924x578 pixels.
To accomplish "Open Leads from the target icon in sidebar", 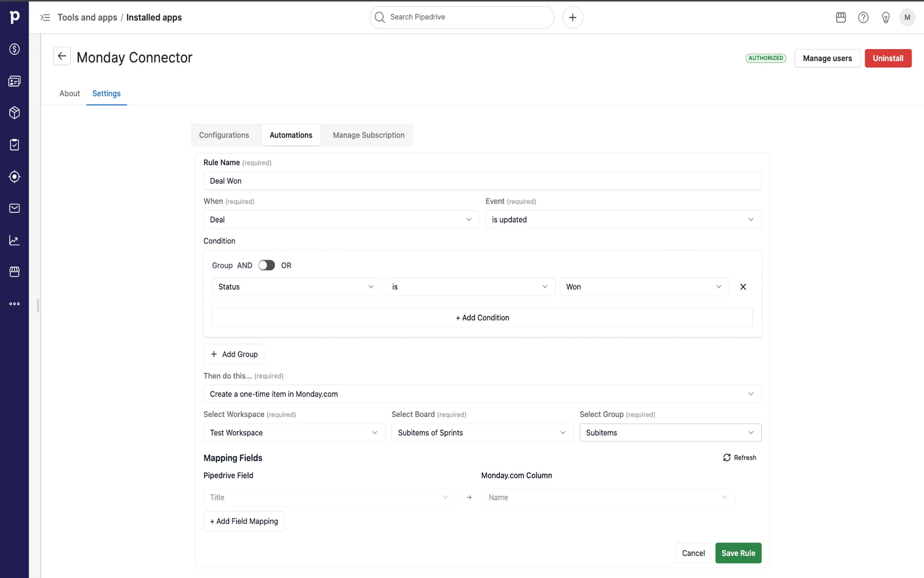I will (14, 177).
